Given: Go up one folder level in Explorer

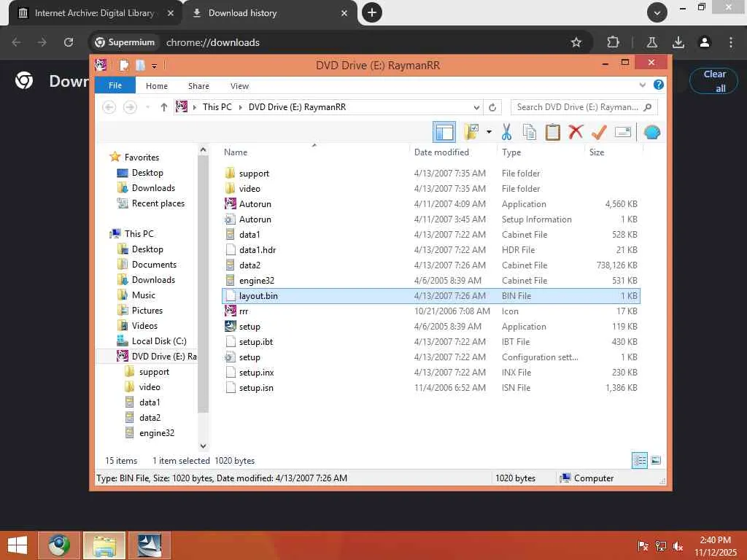Looking at the screenshot, I should [164, 107].
